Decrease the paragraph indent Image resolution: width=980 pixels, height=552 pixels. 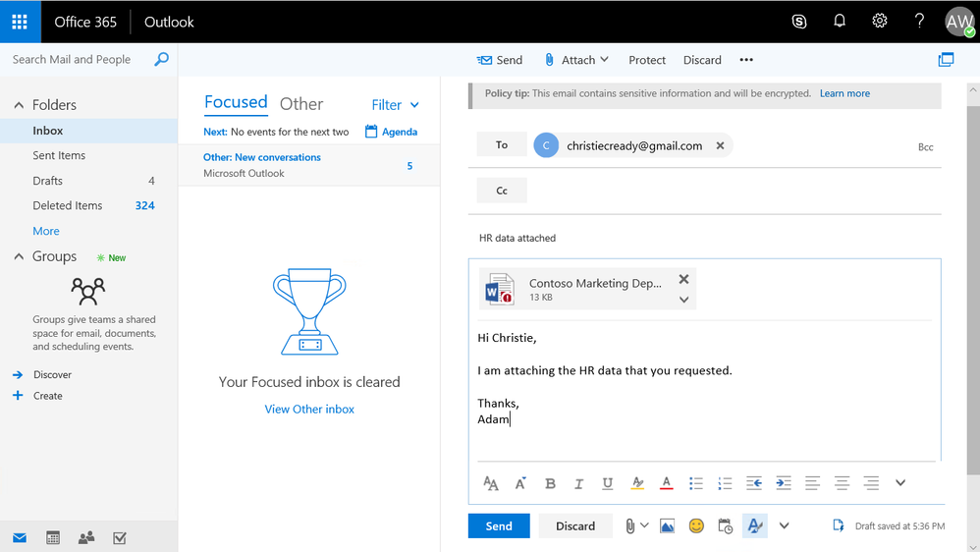754,483
